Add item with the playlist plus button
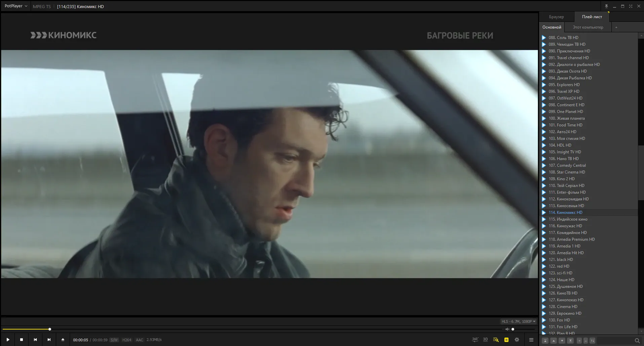This screenshot has height=346, width=644. [x=579, y=341]
